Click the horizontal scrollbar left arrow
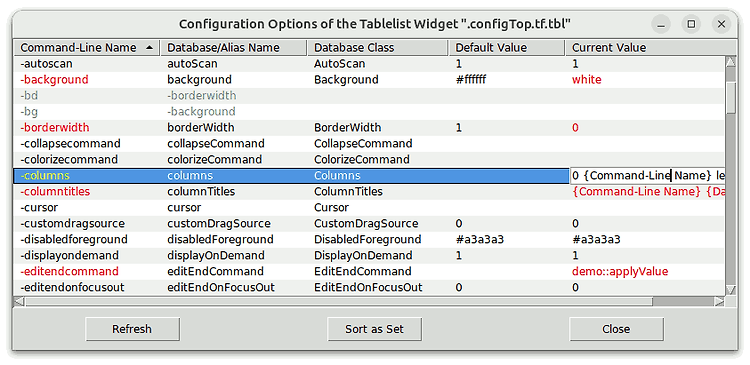The image size is (750, 365). point(19,301)
